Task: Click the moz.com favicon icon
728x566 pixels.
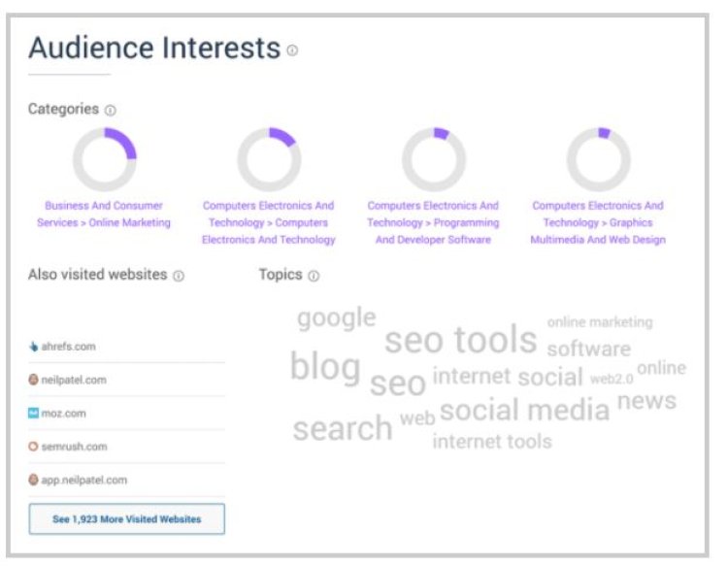Action: click(33, 413)
